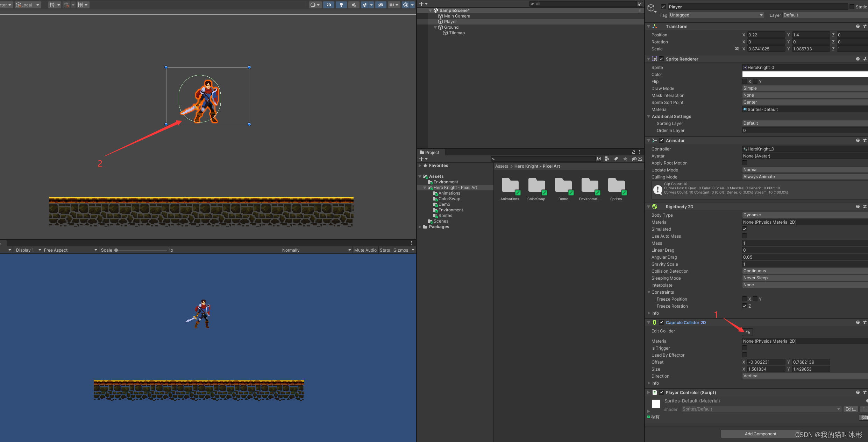
Task: Open Project panel three-dot menu
Action: point(640,152)
